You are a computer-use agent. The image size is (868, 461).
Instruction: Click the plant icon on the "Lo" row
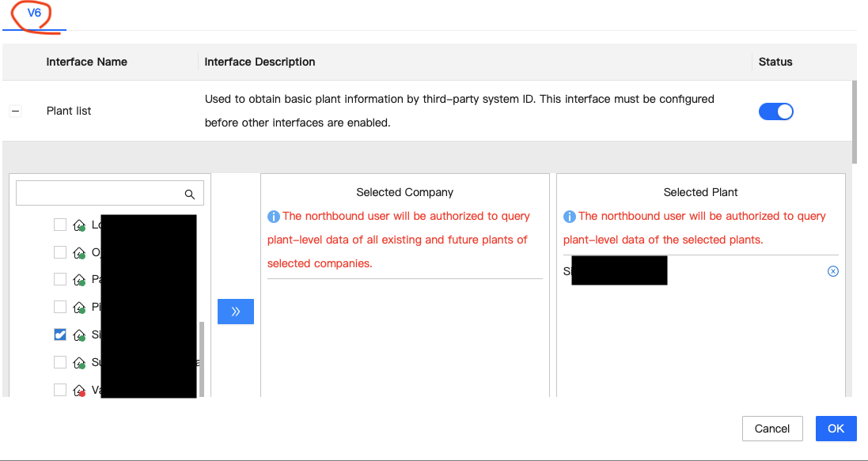point(79,225)
